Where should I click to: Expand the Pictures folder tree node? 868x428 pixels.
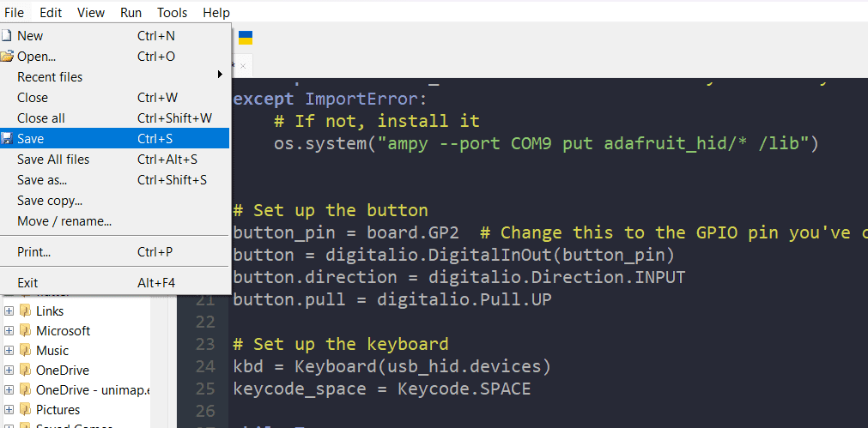pos(9,410)
